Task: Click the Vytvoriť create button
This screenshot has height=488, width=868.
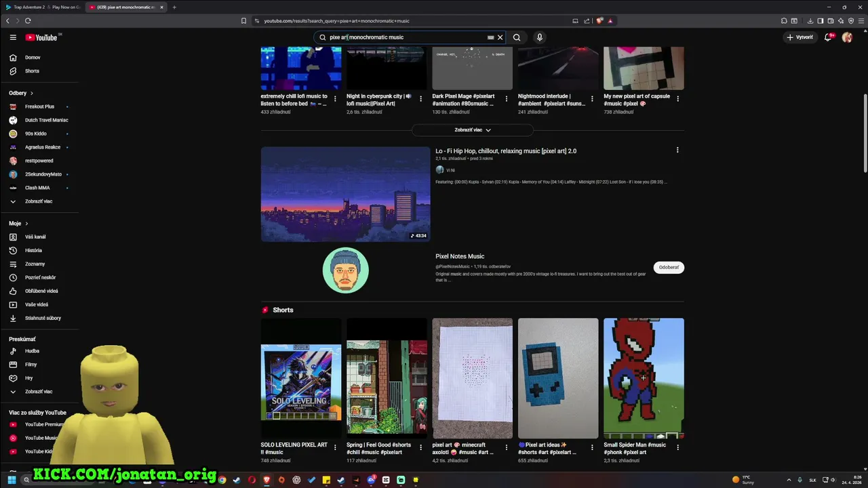Action: point(800,37)
